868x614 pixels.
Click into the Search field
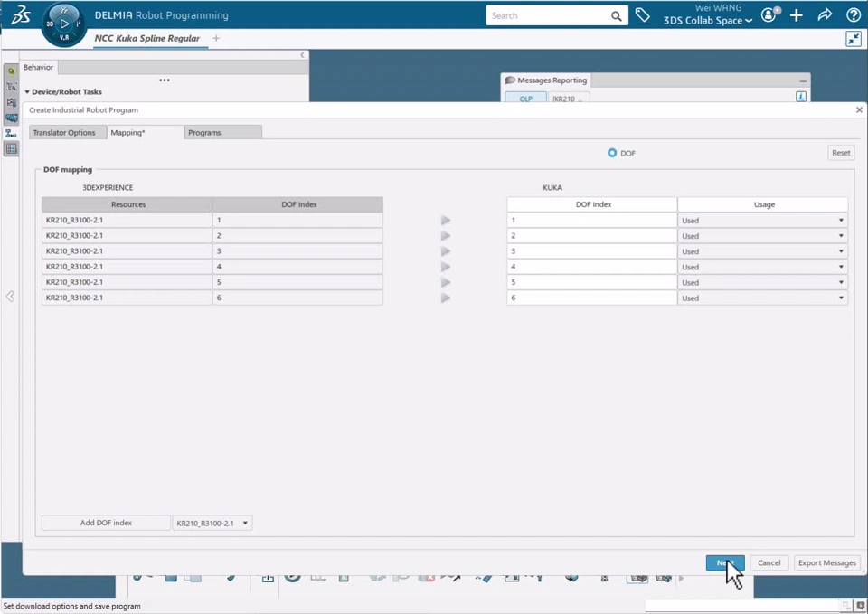[x=548, y=15]
